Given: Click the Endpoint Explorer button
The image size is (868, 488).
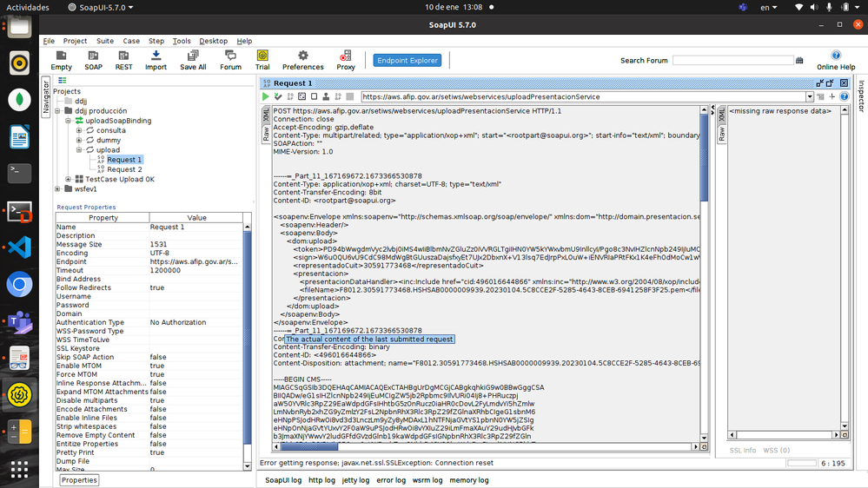Looking at the screenshot, I should click(408, 60).
